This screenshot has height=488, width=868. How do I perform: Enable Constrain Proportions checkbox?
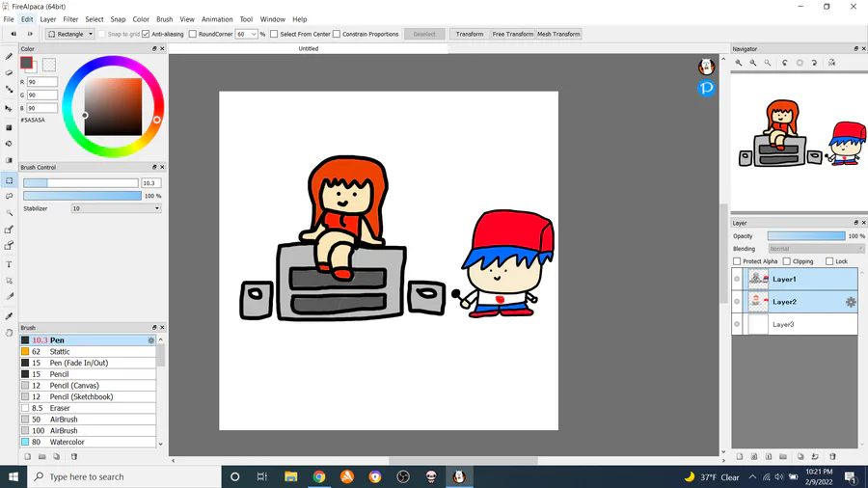pos(337,35)
